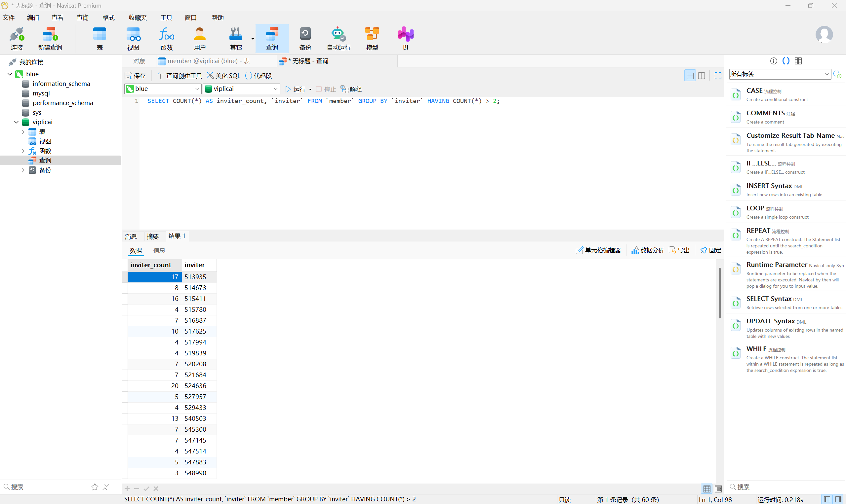The width and height of the screenshot is (846, 504).
Task: Show code snippets pane parentheses icon
Action: coord(786,61)
